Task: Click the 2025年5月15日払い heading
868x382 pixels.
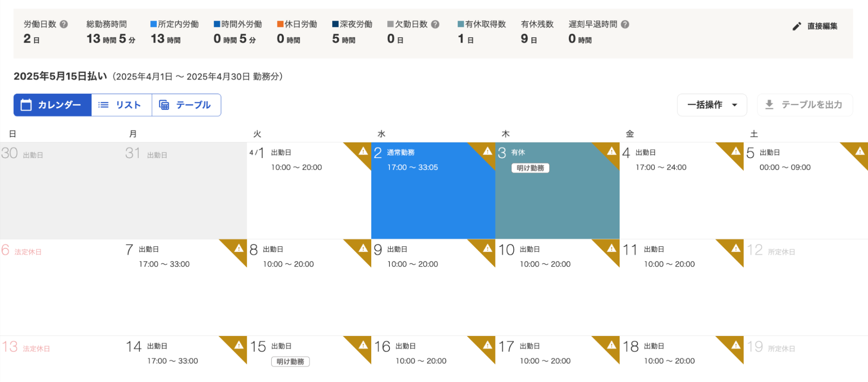Action: tap(60, 76)
